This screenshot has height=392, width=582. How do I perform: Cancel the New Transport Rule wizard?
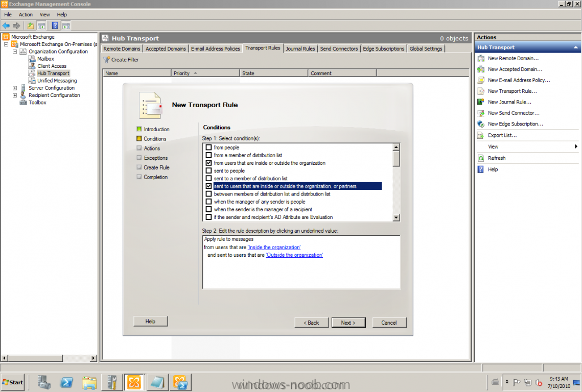pos(389,323)
